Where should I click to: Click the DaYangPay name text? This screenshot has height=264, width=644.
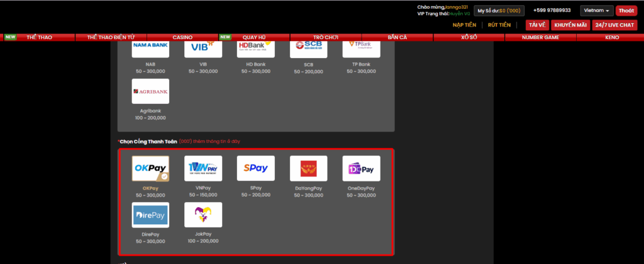coord(308,188)
